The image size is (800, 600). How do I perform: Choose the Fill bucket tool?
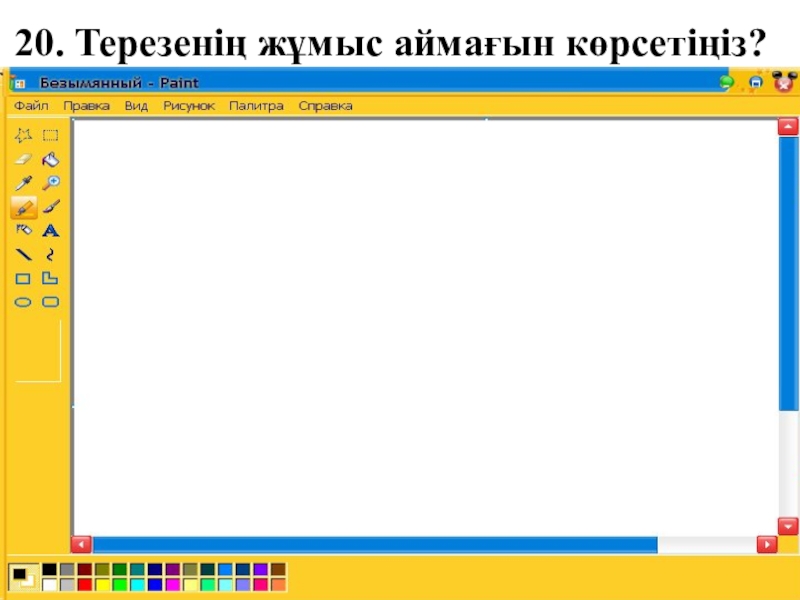51,159
